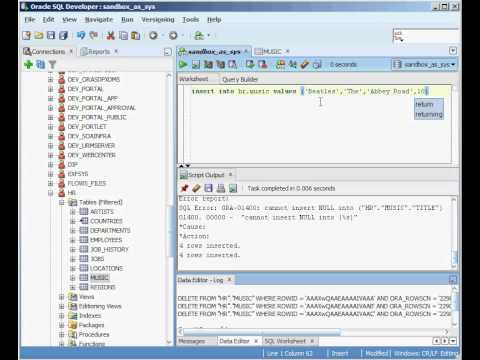Viewport: 480px width, 360px height.
Task: Open the Edit menu
Action: click(48, 20)
